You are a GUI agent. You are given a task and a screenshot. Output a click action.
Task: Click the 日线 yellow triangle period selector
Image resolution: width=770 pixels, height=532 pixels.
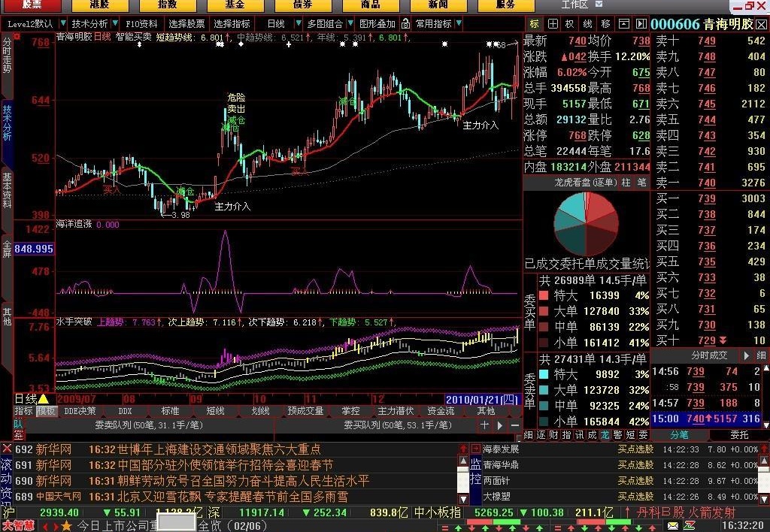pyautogui.click(x=43, y=399)
